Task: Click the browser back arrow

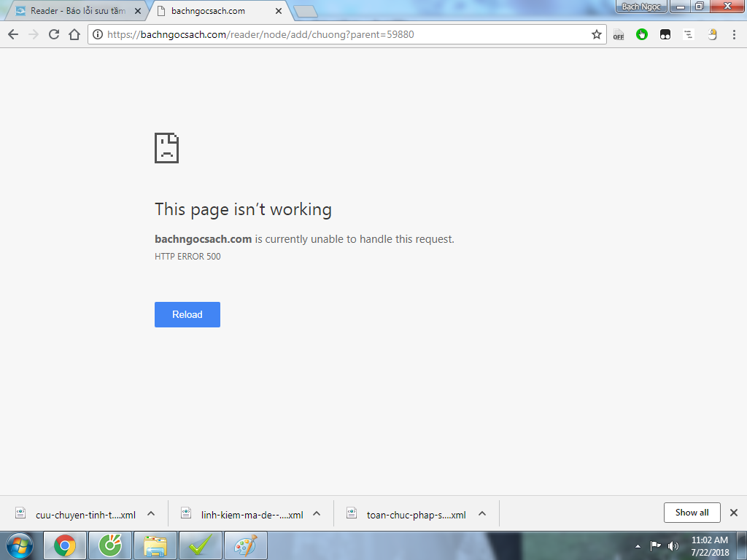Action: click(x=12, y=34)
